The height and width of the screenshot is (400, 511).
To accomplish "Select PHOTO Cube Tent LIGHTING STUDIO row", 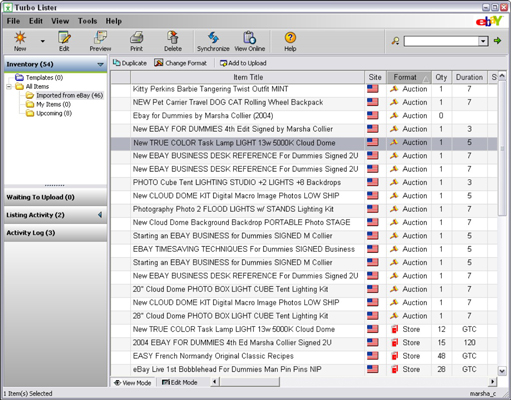I will pyautogui.click(x=304, y=182).
